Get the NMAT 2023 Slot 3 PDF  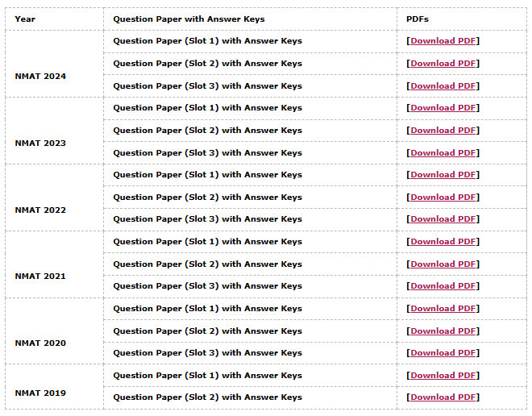pyautogui.click(x=443, y=153)
